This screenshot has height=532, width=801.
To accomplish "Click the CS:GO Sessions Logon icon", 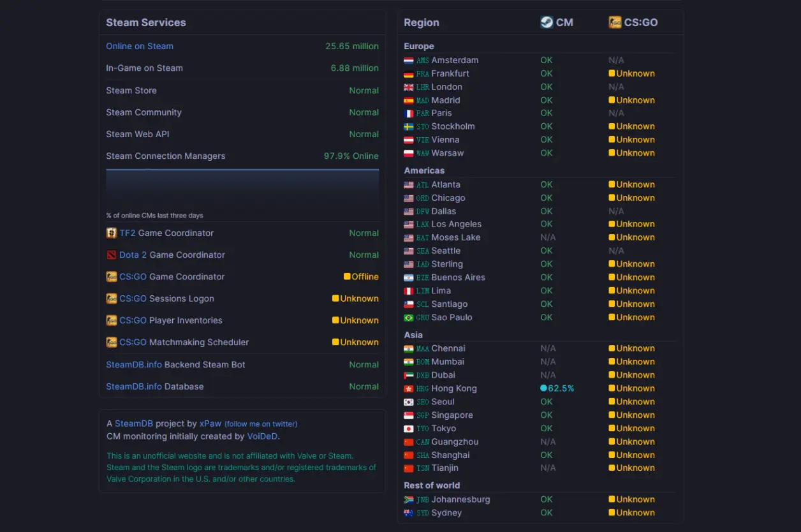I will (x=112, y=299).
